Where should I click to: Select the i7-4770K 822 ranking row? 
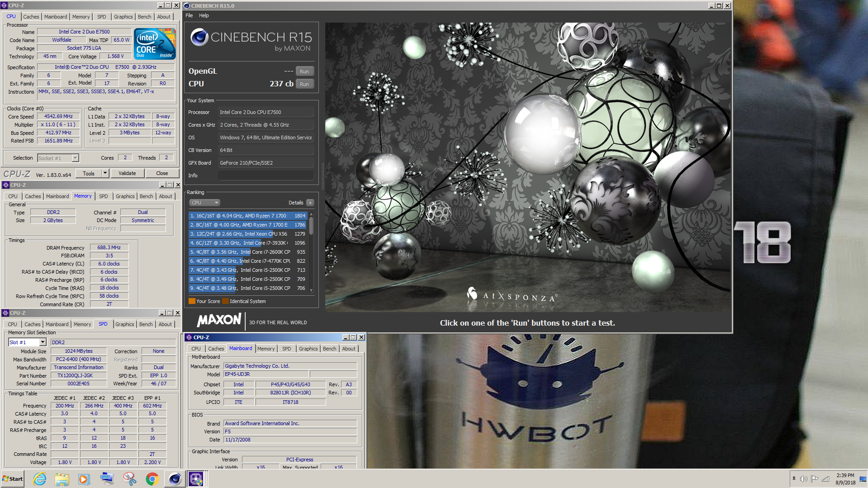tap(247, 261)
